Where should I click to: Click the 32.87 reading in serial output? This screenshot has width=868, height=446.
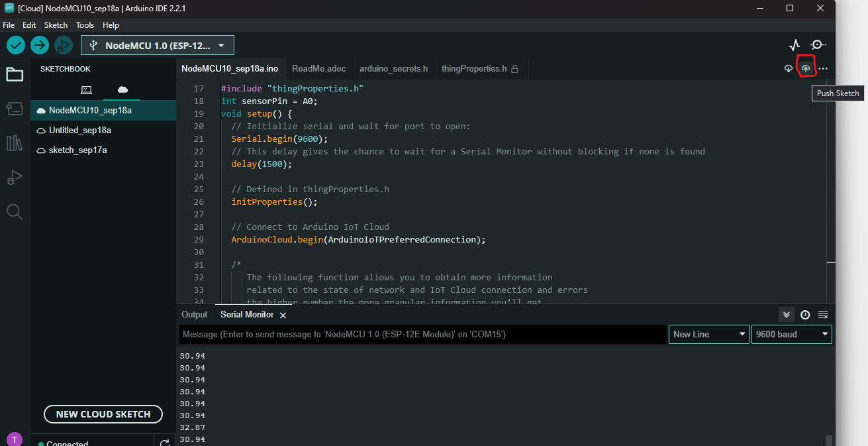[192, 427]
